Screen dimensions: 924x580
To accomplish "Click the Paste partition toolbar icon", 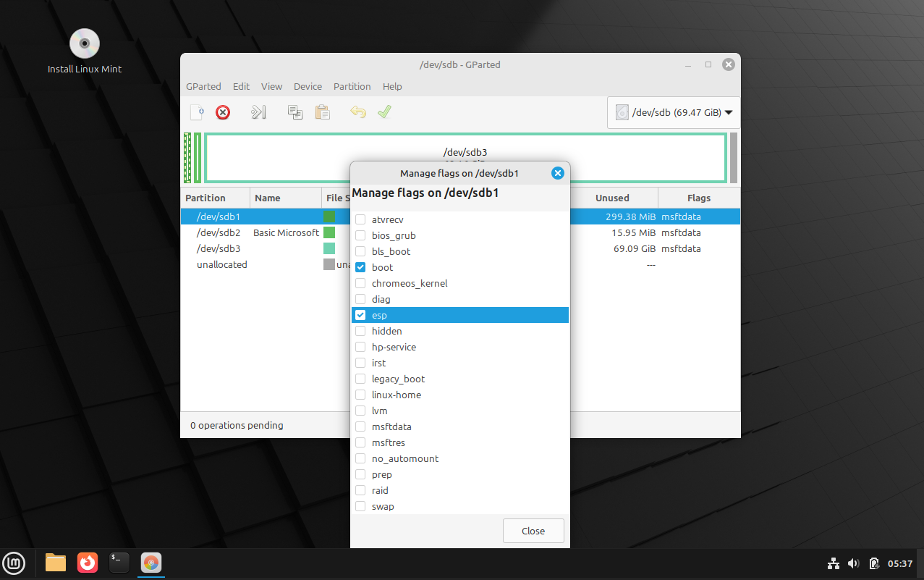I will [322, 112].
